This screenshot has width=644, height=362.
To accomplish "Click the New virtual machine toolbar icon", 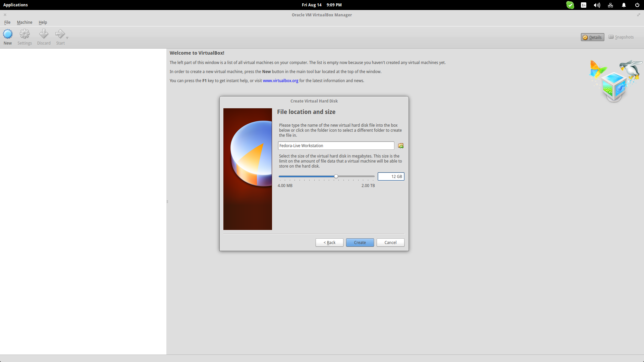I will click(x=8, y=37).
